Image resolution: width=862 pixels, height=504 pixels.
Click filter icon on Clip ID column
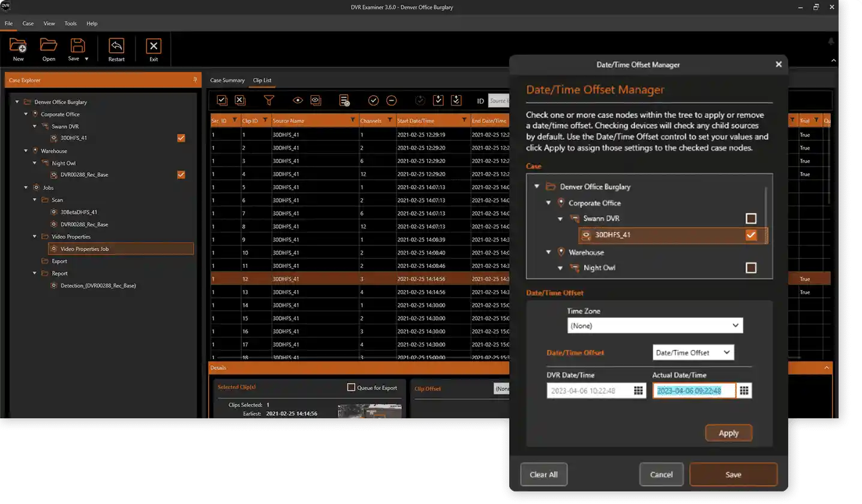pos(265,120)
